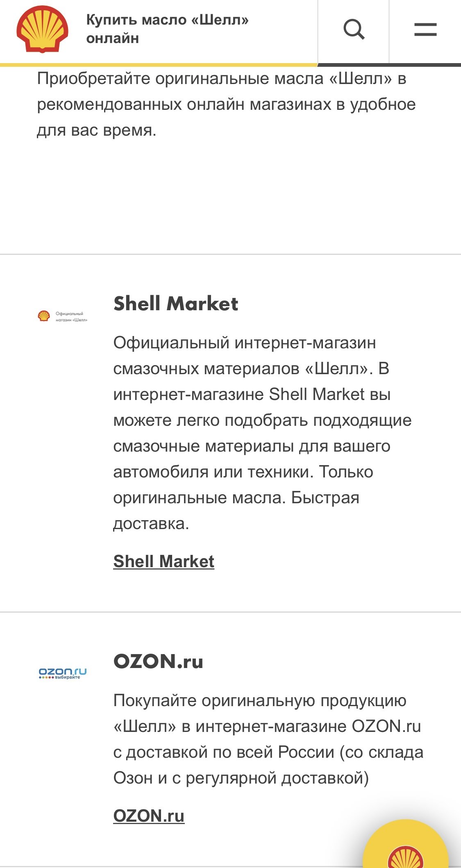Click the Shell Market description paragraph
This screenshot has height=868, width=461.
(262, 433)
